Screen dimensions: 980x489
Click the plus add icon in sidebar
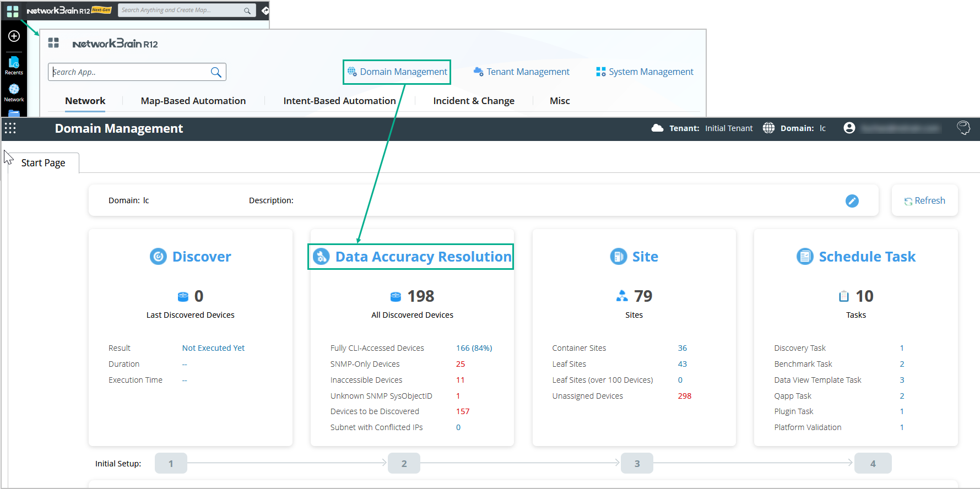point(14,36)
